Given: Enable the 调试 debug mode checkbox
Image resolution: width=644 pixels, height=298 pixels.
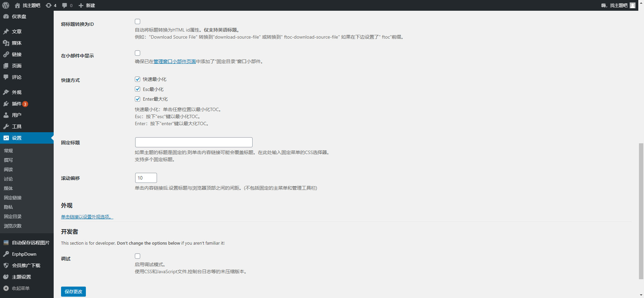Looking at the screenshot, I should pos(138,256).
